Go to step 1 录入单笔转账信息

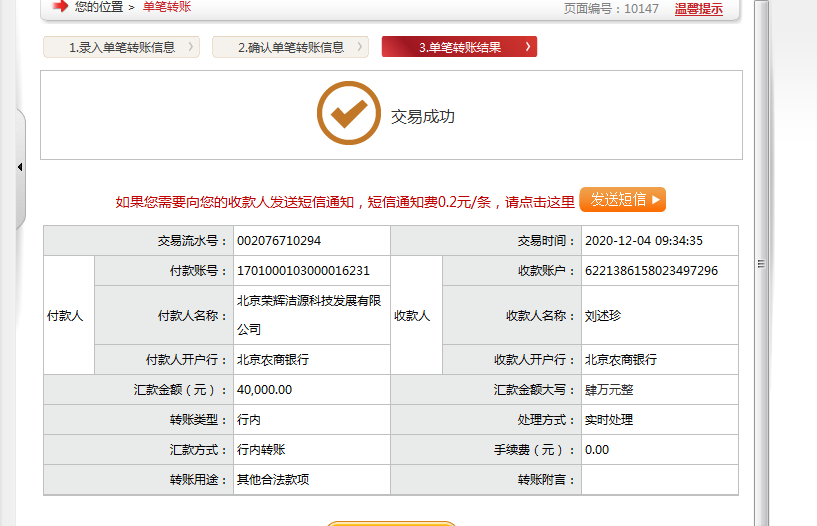[x=120, y=47]
